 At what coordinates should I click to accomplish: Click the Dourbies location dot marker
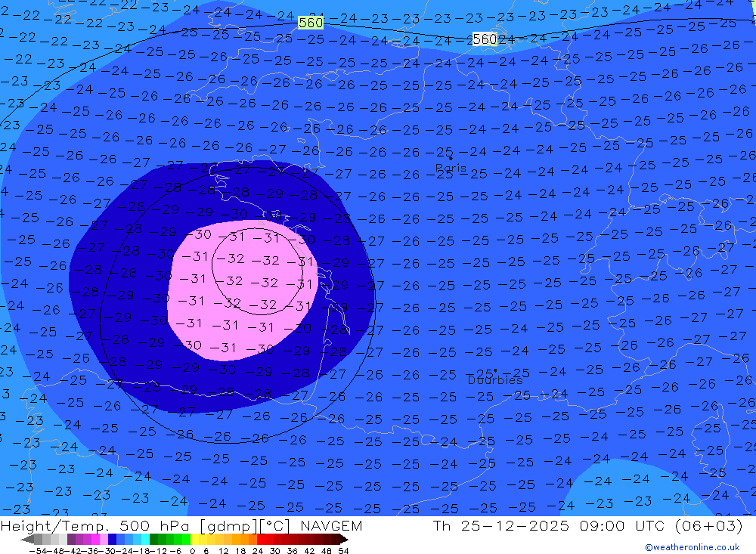tap(495, 371)
